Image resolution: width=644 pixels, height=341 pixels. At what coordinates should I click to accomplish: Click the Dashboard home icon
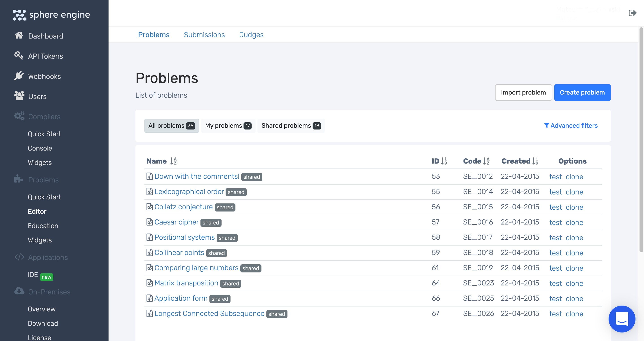19,35
